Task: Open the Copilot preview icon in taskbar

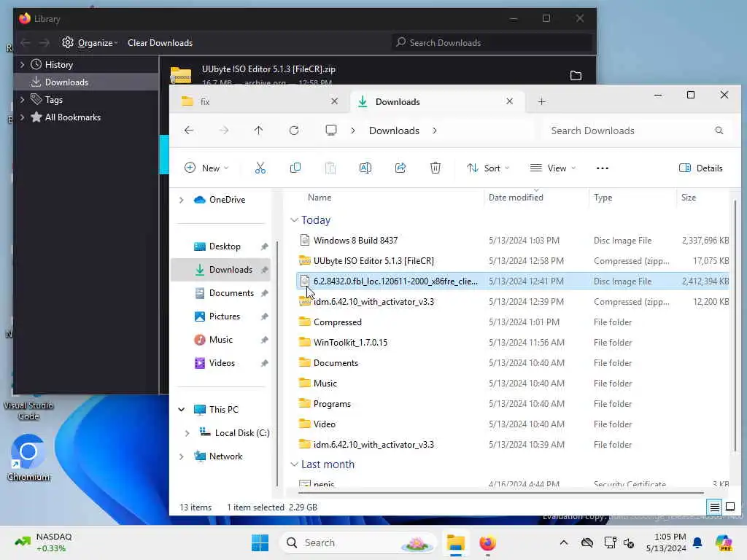Action: (724, 542)
